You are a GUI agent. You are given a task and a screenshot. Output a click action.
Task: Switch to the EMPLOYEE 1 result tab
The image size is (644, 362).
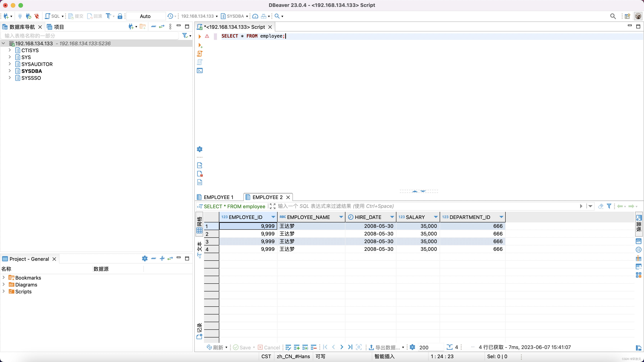click(218, 197)
